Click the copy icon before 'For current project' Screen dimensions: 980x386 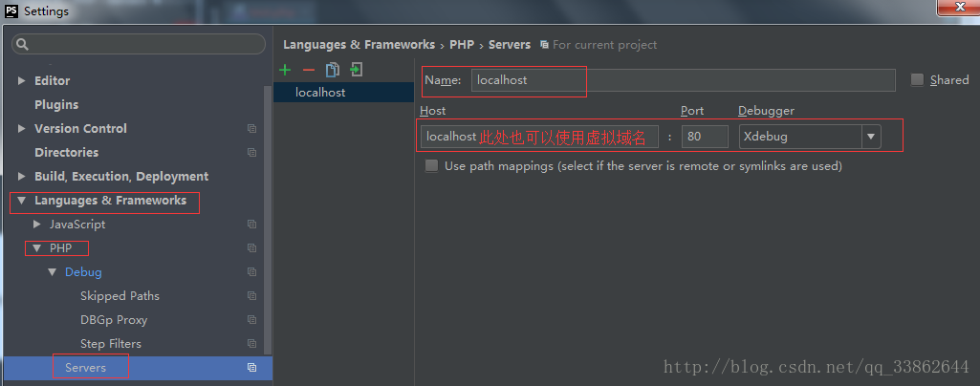point(544,45)
